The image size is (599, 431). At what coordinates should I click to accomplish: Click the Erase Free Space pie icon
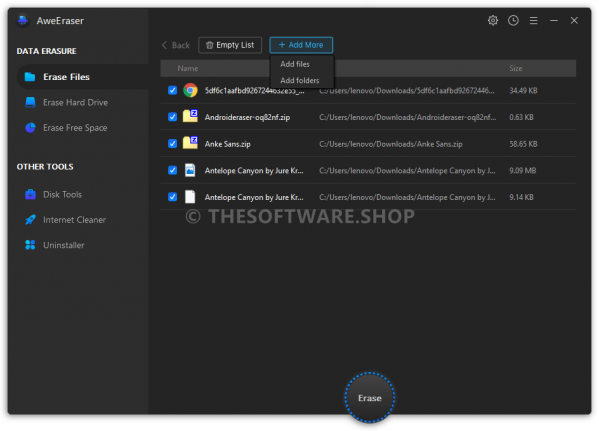point(30,128)
